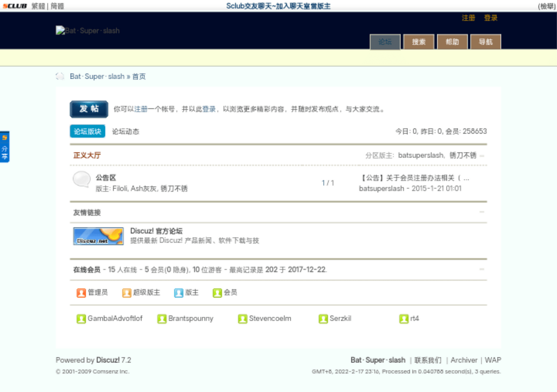Screen dimensions: 557x392
Task: Click the member icon beside Stevencoelm
Action: [242, 319]
